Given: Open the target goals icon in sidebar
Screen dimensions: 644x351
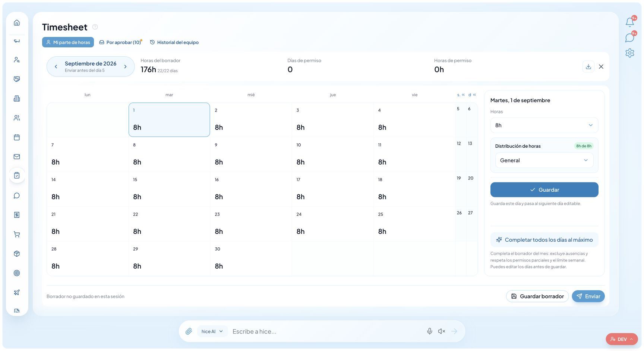Looking at the screenshot, I should [17, 273].
